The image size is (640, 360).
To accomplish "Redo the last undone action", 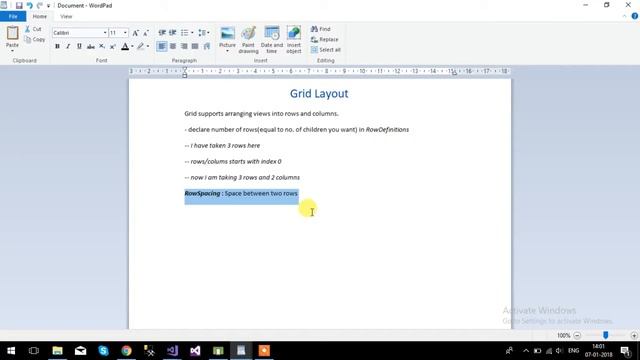I will point(40,5).
